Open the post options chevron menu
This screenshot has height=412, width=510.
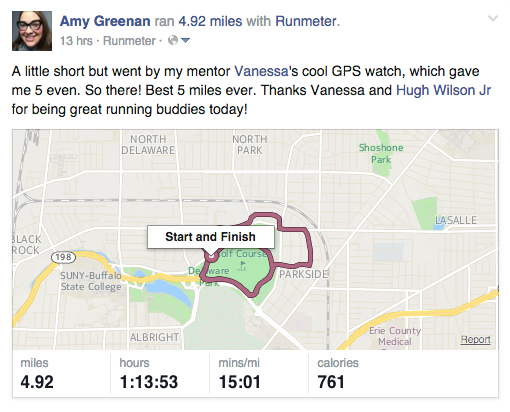pyautogui.click(x=493, y=18)
